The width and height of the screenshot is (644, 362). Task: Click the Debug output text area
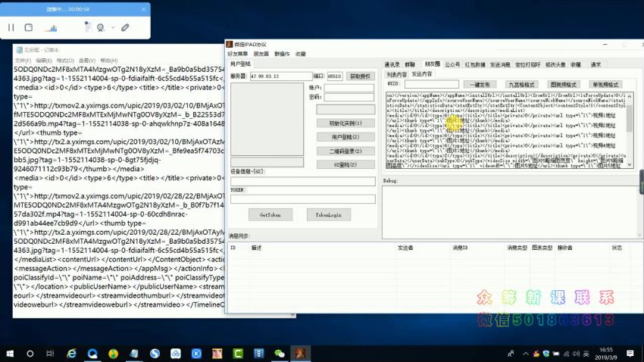pos(511,212)
